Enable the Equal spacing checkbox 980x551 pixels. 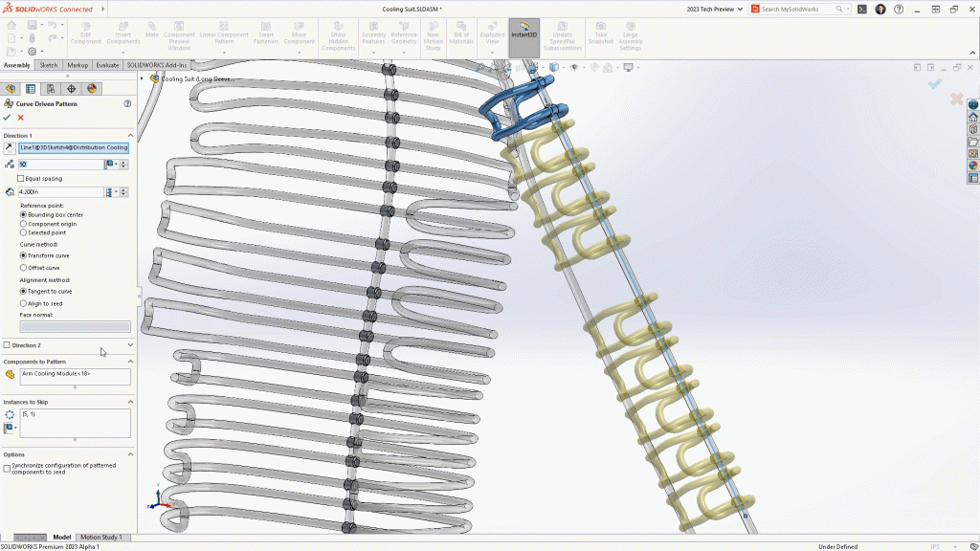point(21,178)
